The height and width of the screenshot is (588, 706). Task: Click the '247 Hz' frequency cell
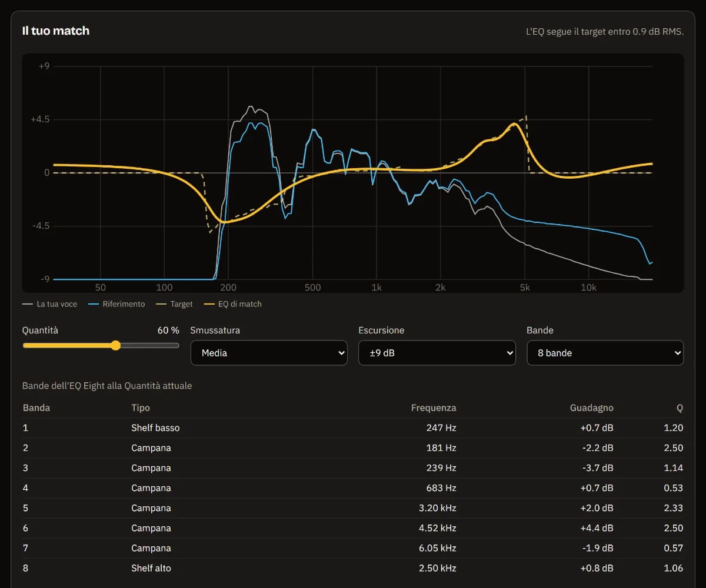441,427
